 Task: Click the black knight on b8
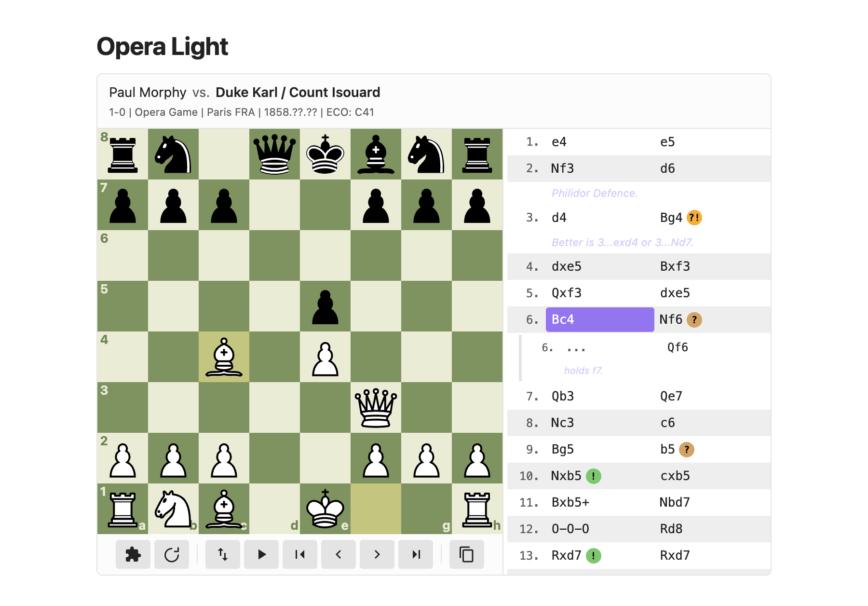point(174,154)
